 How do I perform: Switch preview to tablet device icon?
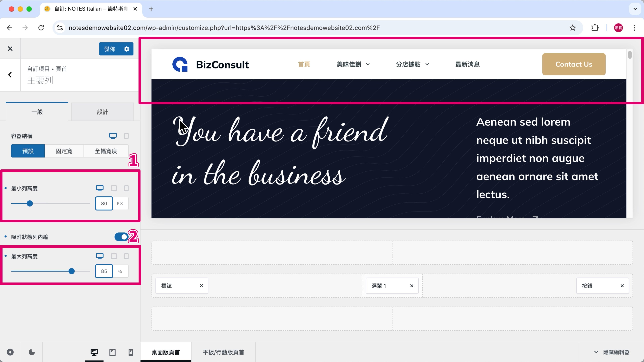[x=113, y=352]
